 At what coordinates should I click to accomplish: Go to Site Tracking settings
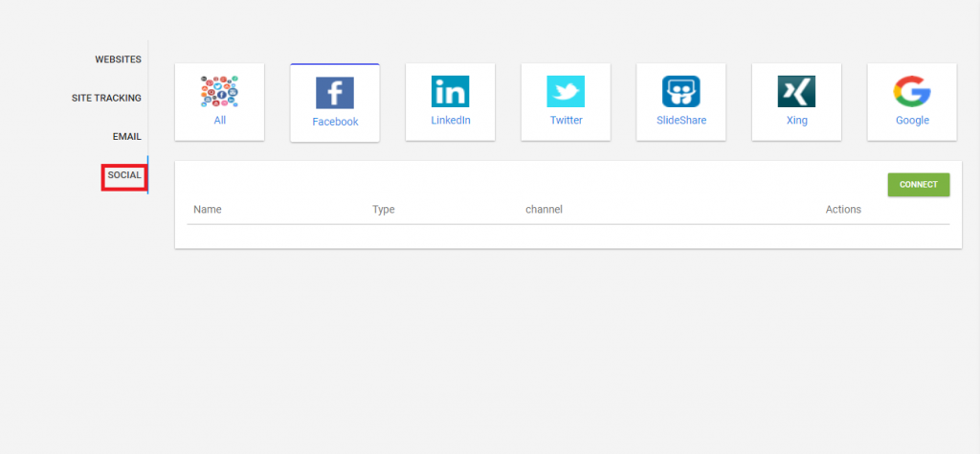[106, 99]
